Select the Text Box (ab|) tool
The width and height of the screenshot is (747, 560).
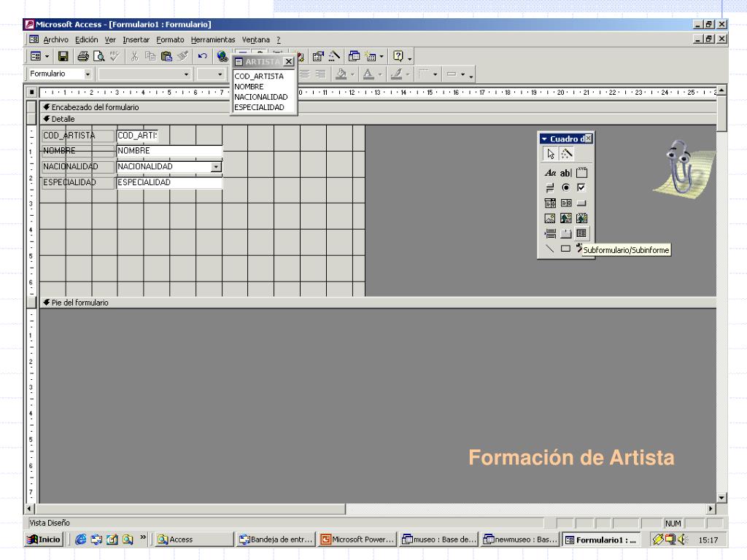(x=566, y=172)
